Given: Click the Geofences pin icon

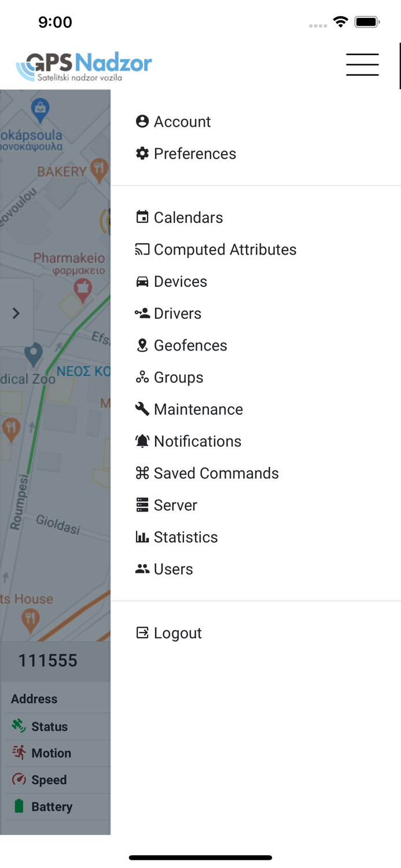Looking at the screenshot, I should [x=142, y=345].
